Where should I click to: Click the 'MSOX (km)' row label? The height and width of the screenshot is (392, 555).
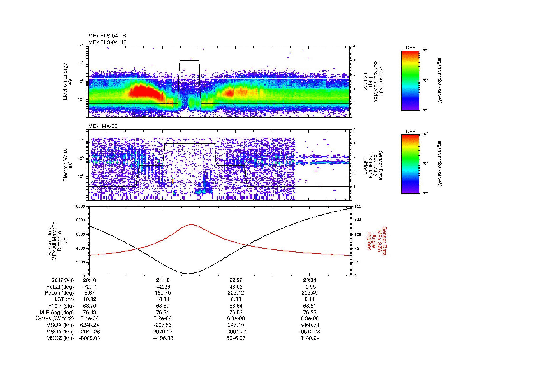[60, 325]
